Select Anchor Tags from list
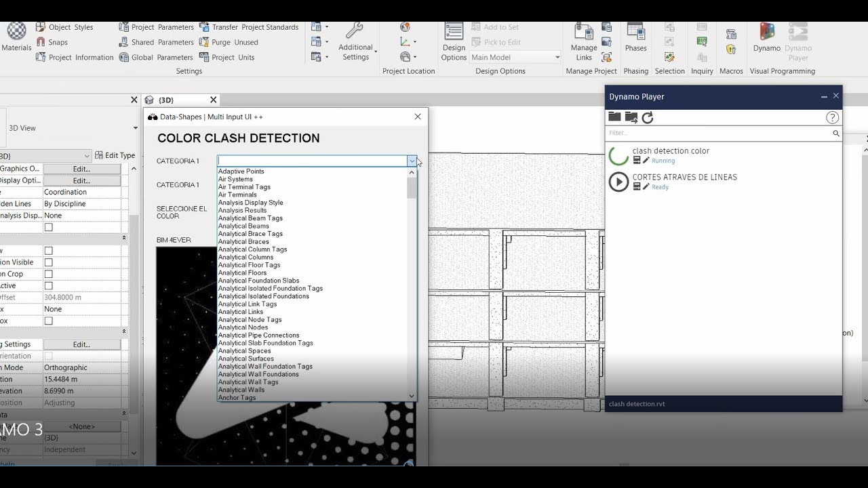Screen dimensions: 868x488 (x=237, y=398)
